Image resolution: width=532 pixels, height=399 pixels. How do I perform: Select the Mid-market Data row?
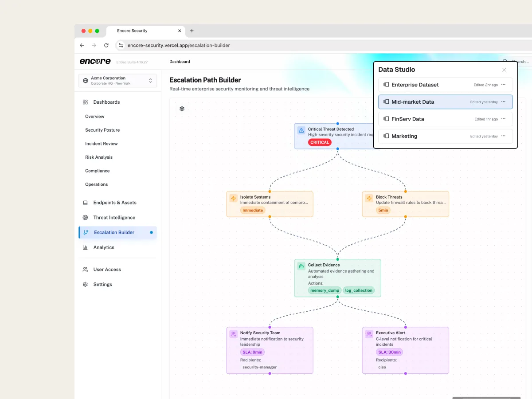coord(446,102)
